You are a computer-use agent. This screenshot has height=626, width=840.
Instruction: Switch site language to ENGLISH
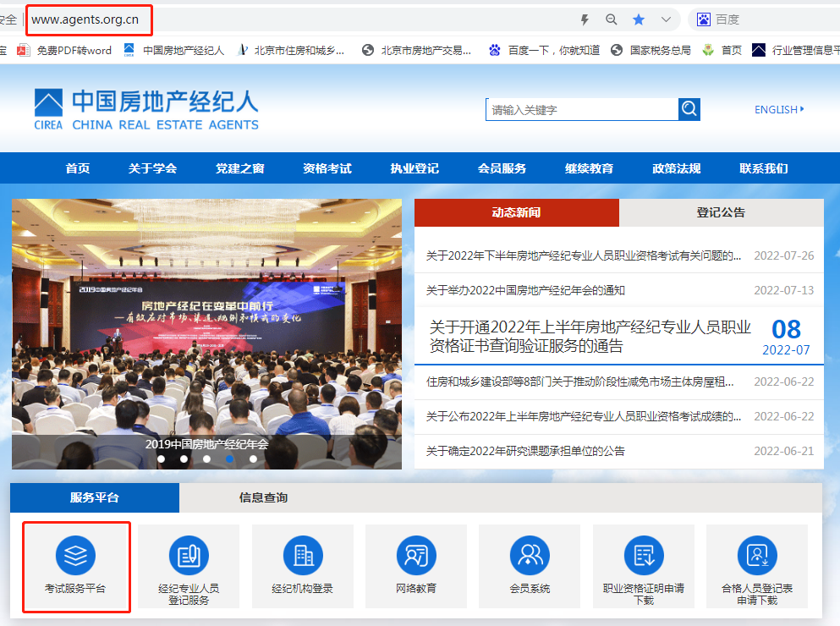point(779,109)
